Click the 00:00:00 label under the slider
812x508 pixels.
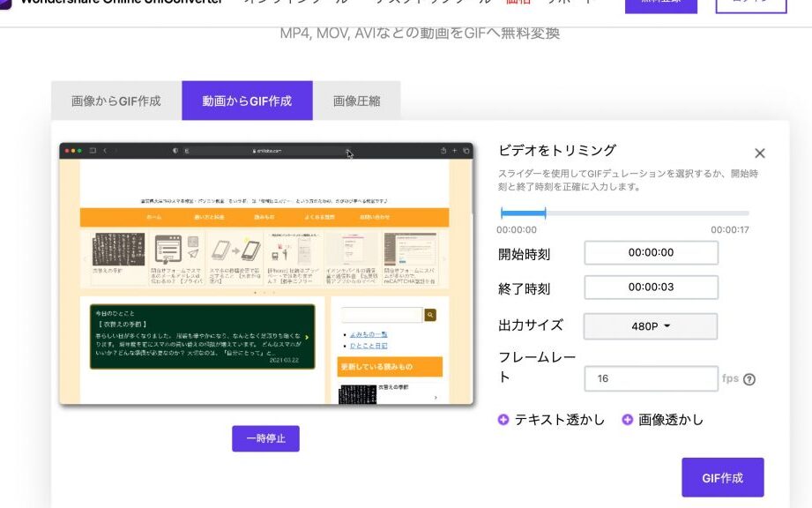pyautogui.click(x=517, y=229)
